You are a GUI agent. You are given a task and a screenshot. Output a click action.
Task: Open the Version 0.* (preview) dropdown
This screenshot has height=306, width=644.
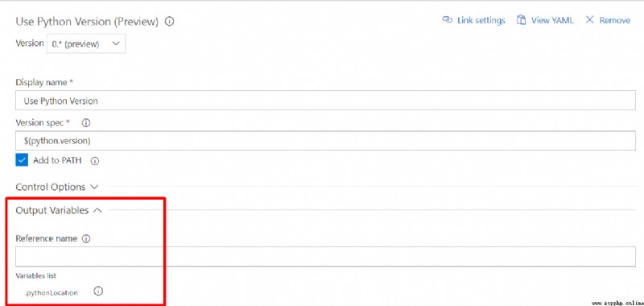click(86, 44)
